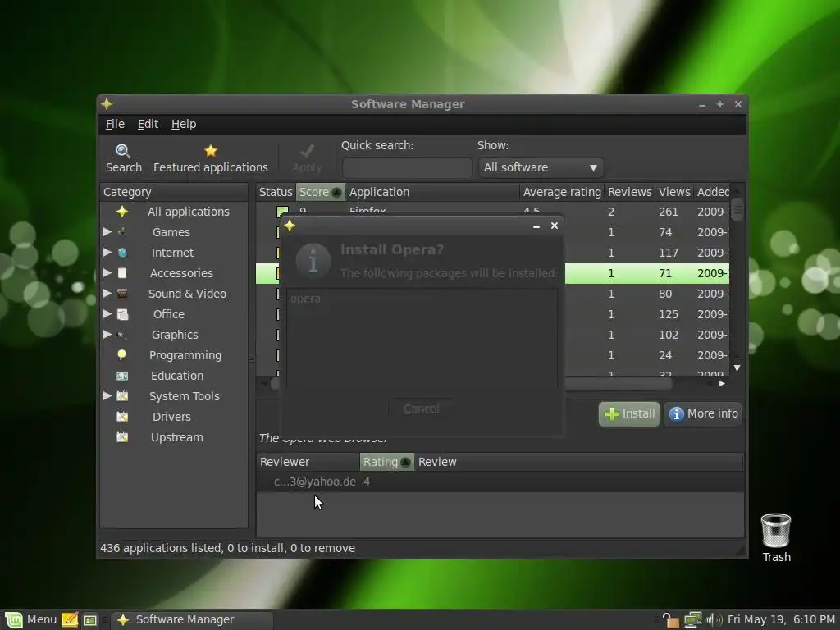
Task: Expand the Internet category
Action: pyautogui.click(x=107, y=253)
